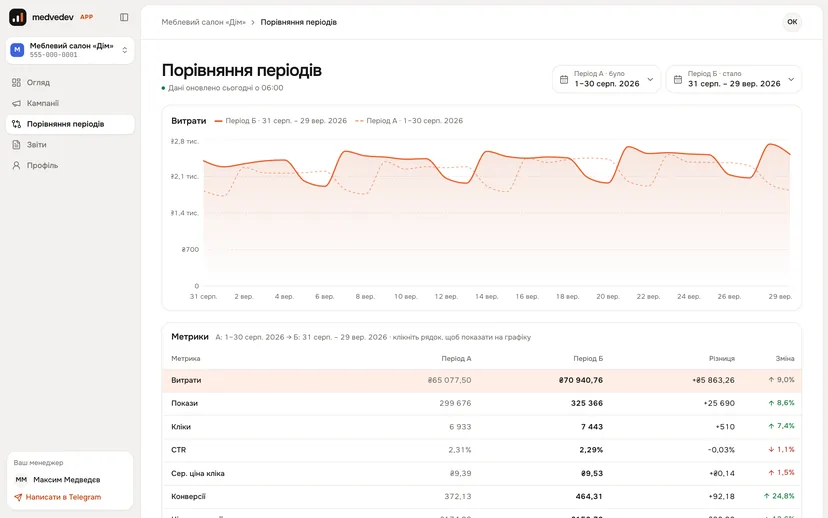
Task: Click the account number 555-000-0001
Action: [53, 55]
